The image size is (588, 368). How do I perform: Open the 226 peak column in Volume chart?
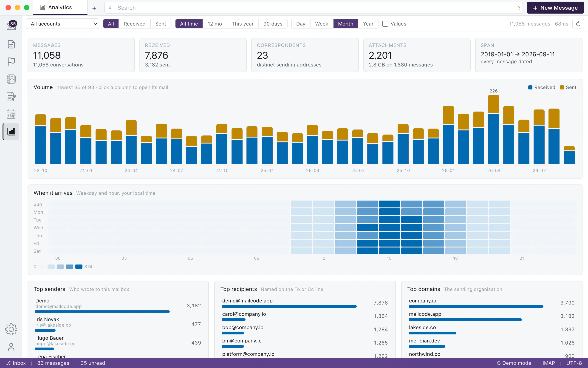(493, 129)
